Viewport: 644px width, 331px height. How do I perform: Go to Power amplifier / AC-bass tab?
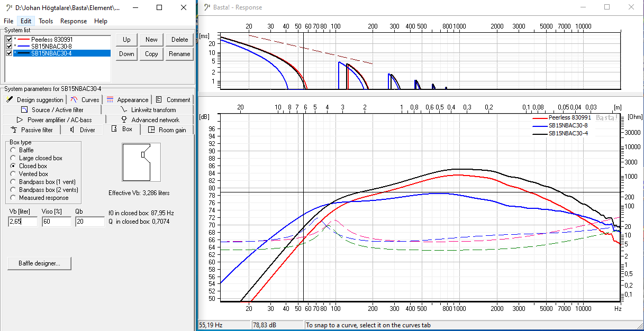pos(55,119)
